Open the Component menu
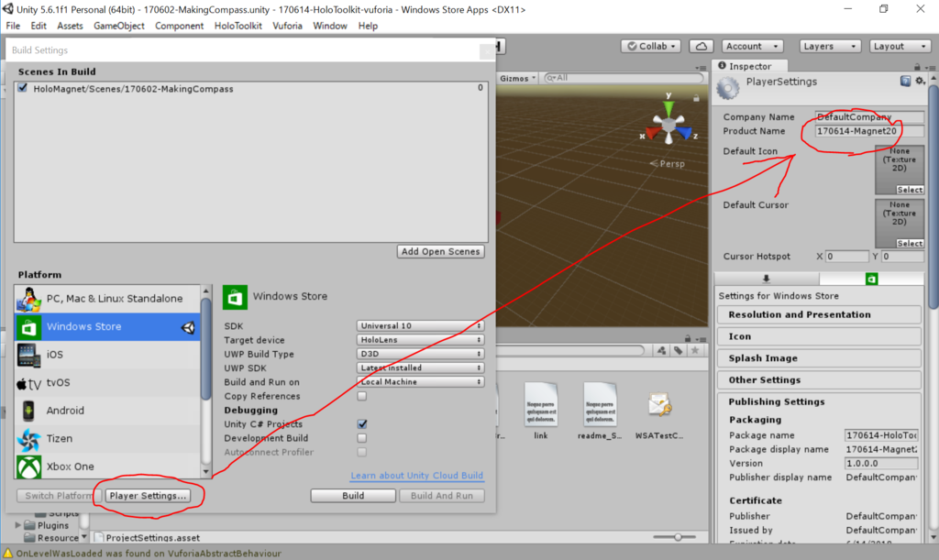Image resolution: width=939 pixels, height=560 pixels. pyautogui.click(x=179, y=26)
